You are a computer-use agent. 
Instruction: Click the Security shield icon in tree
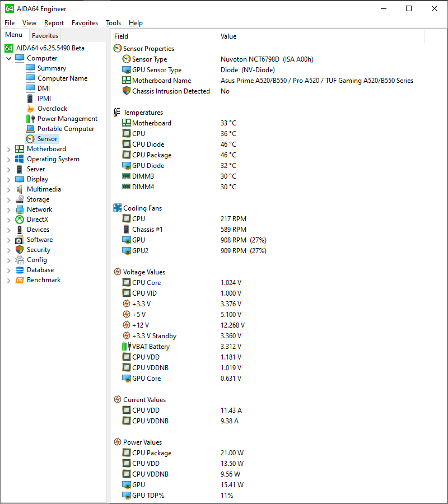[20, 250]
